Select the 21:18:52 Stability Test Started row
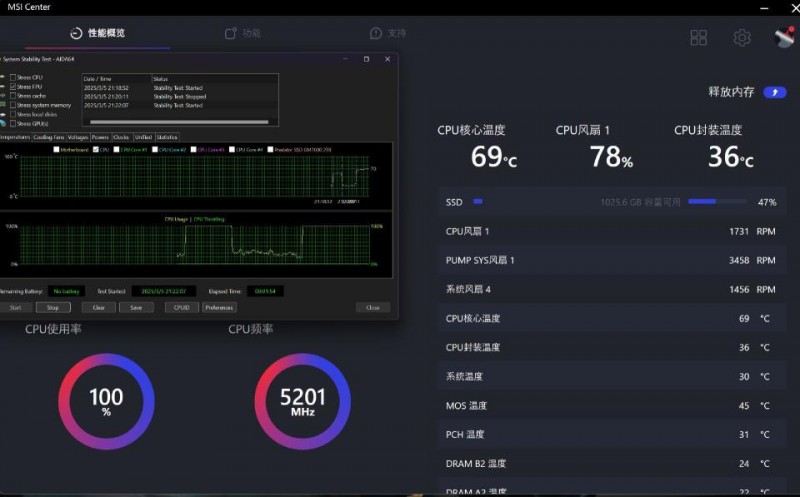 180,88
